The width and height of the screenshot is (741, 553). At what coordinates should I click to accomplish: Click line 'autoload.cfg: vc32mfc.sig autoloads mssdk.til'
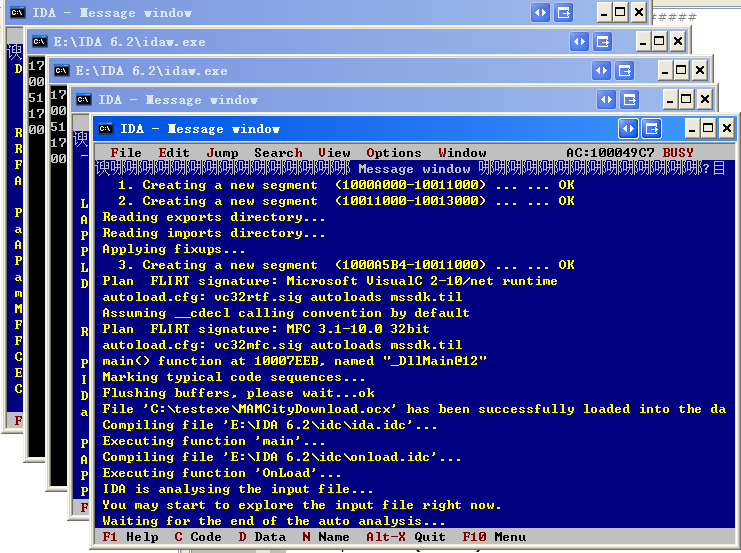(x=282, y=345)
